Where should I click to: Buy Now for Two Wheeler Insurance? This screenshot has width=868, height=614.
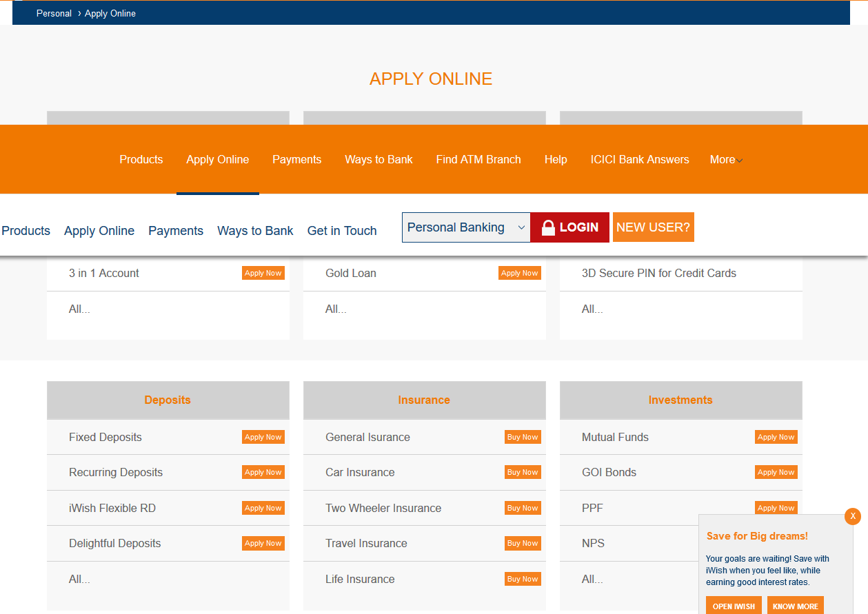[x=523, y=508]
